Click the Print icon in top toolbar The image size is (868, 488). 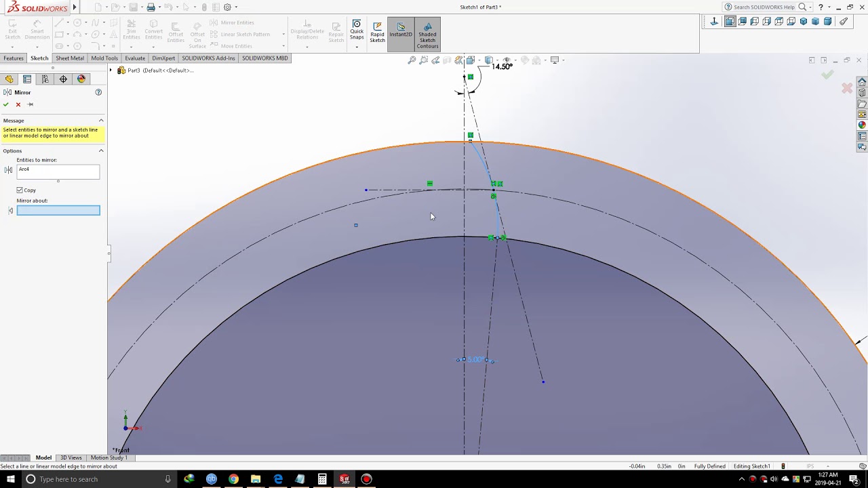pos(151,7)
